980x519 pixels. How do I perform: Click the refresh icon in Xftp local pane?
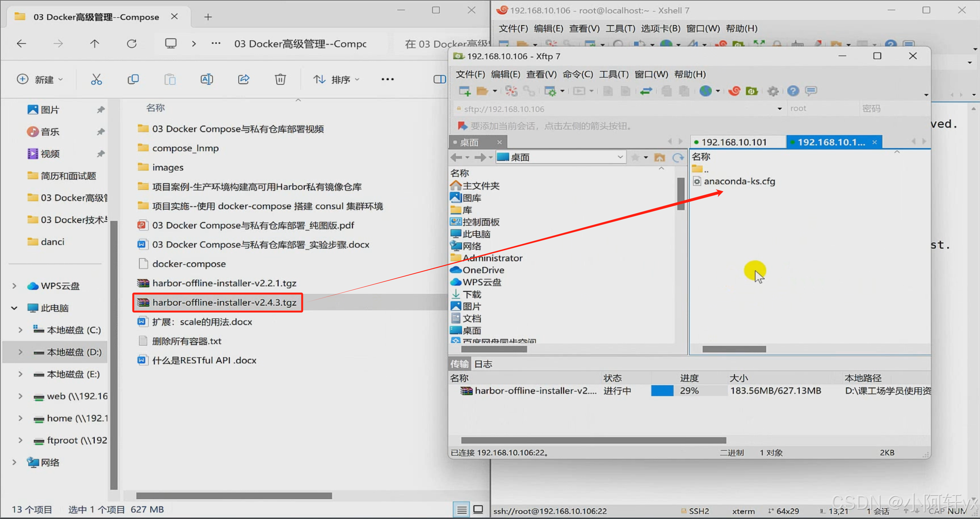(x=678, y=157)
